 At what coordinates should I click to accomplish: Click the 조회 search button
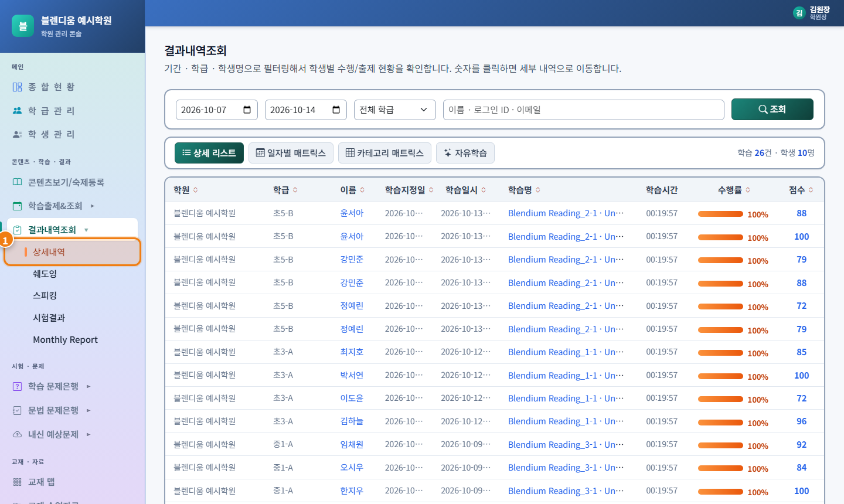point(772,110)
